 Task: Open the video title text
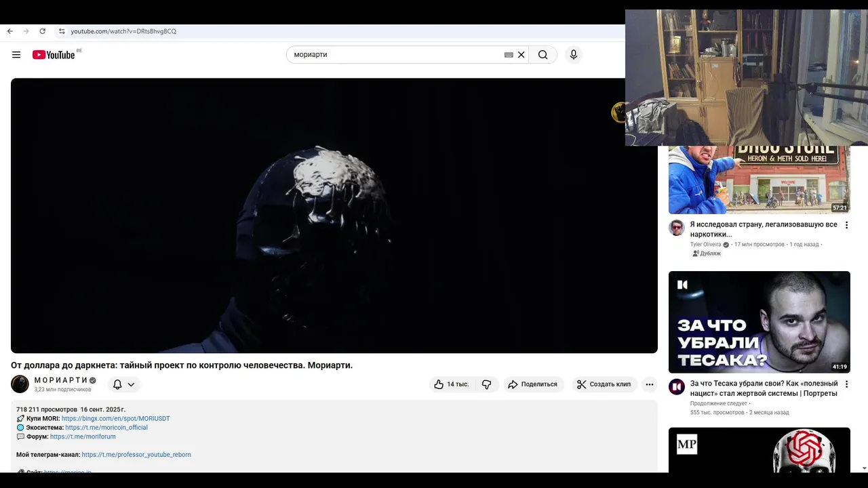coord(182,365)
